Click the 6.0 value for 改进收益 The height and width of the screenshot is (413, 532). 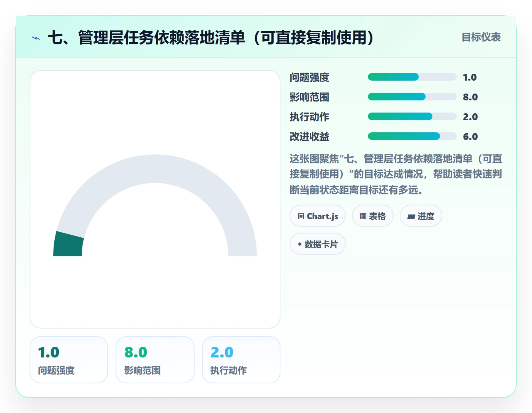click(x=470, y=137)
